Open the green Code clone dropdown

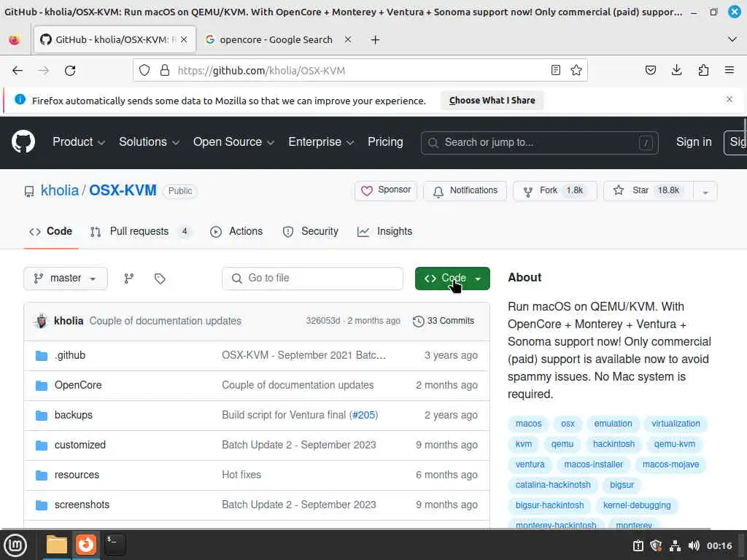click(x=452, y=279)
